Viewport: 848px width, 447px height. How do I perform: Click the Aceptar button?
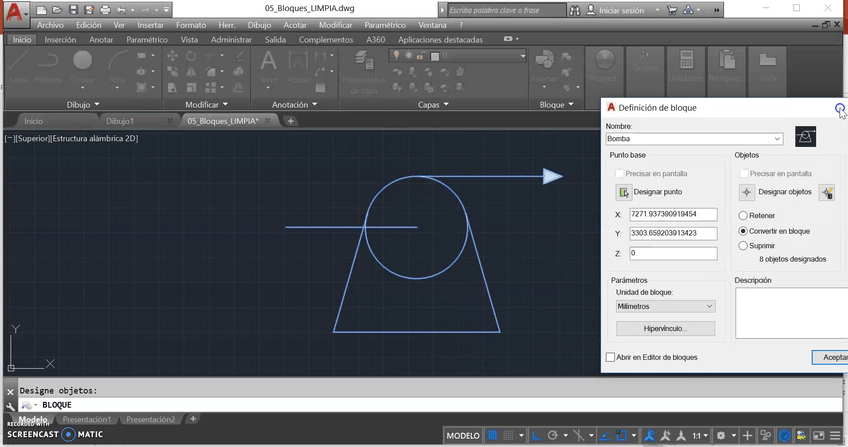(x=828, y=357)
